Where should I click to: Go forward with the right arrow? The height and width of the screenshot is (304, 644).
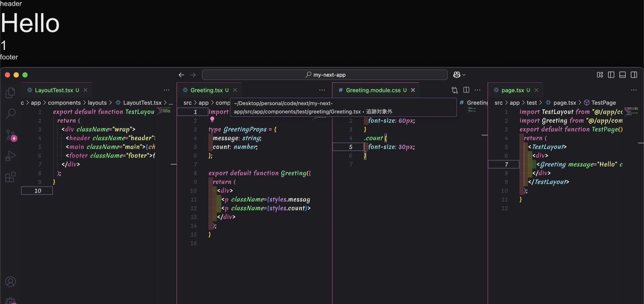193,75
